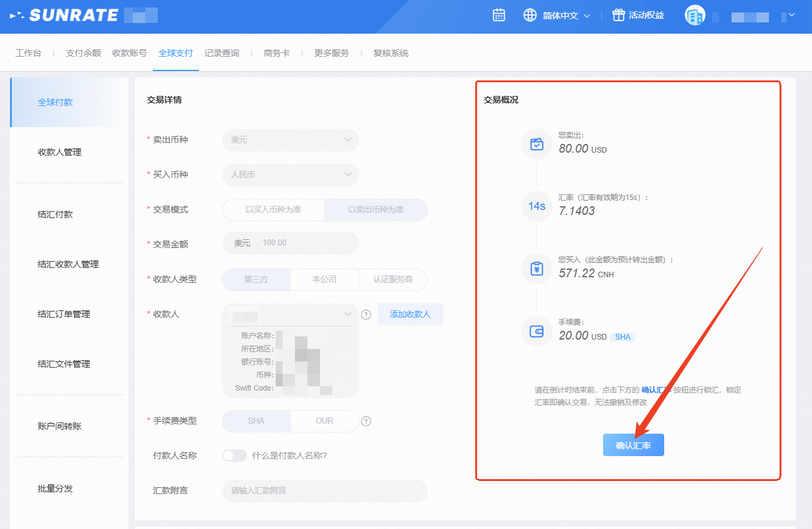
Task: Choose 以买入币种为准 交易模式
Action: pyautogui.click(x=273, y=210)
